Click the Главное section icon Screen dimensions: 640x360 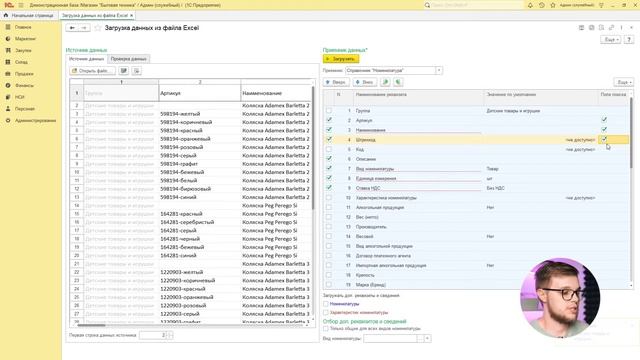click(8, 27)
